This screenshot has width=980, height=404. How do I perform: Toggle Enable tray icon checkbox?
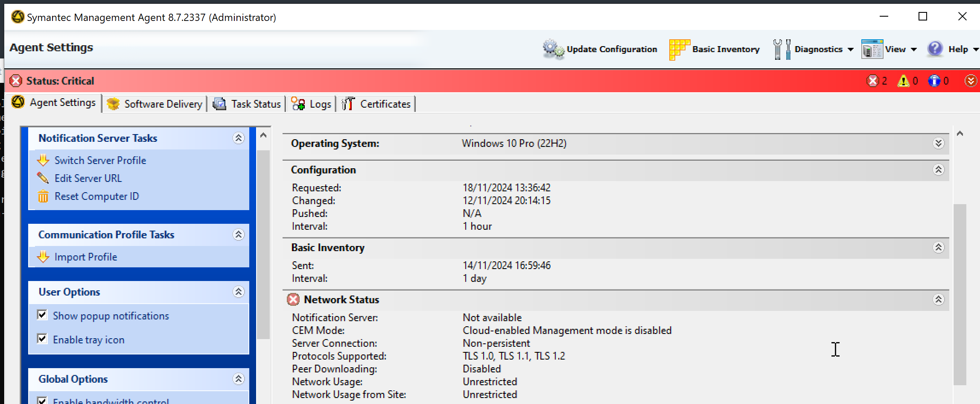pyautogui.click(x=42, y=339)
